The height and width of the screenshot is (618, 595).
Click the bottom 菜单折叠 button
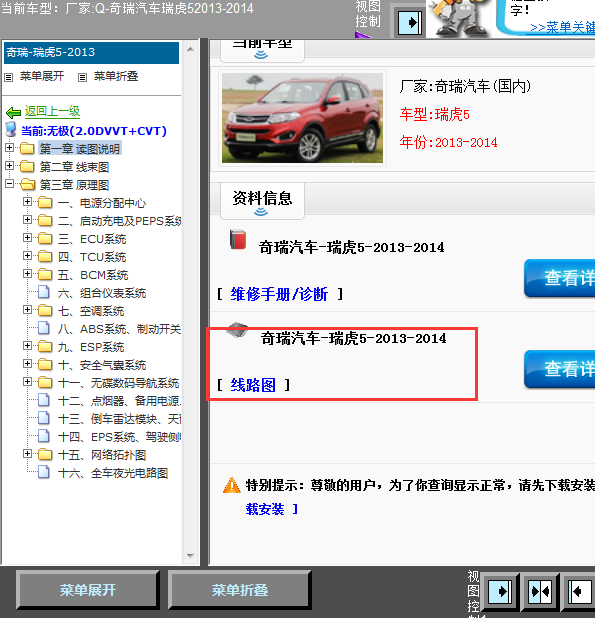[x=240, y=590]
